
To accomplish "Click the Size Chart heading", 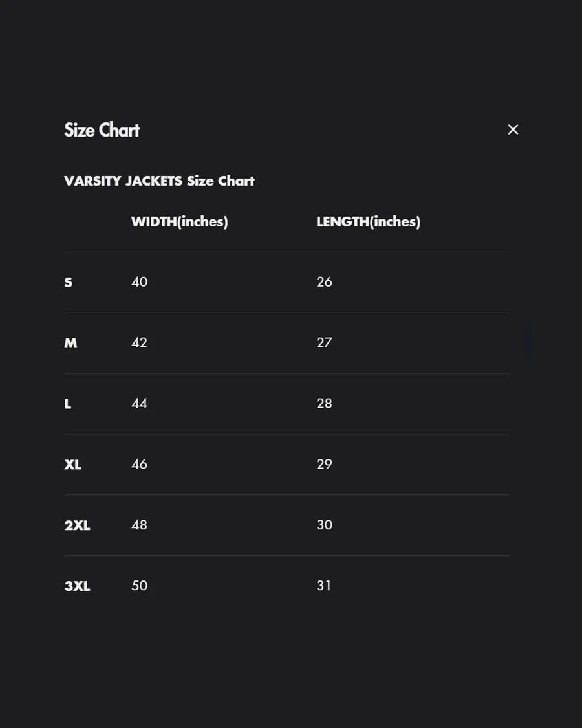I will pos(102,130).
